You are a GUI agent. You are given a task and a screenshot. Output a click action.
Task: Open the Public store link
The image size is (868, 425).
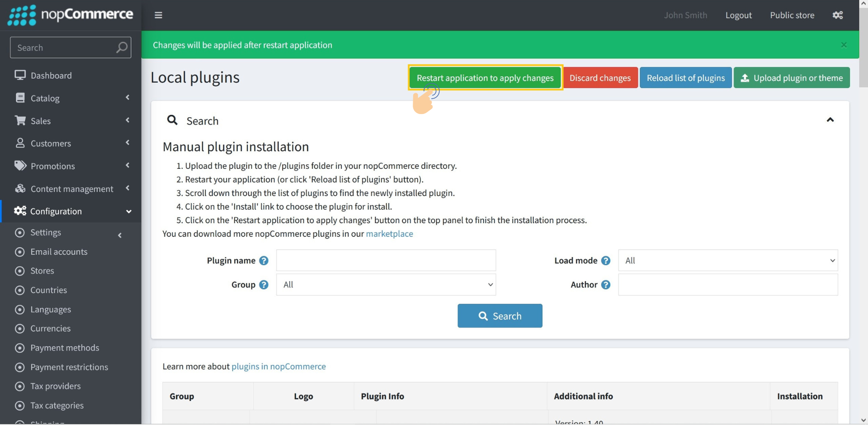(x=792, y=15)
